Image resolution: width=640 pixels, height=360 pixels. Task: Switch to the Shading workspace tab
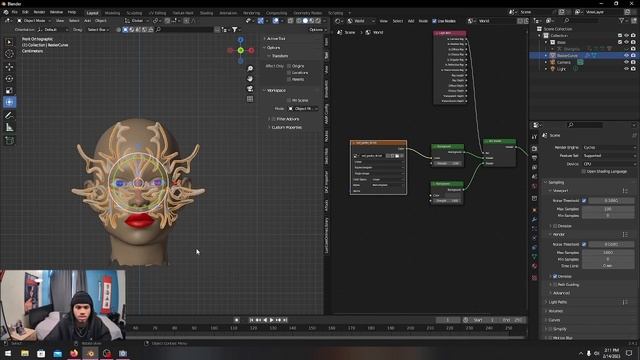click(x=206, y=13)
